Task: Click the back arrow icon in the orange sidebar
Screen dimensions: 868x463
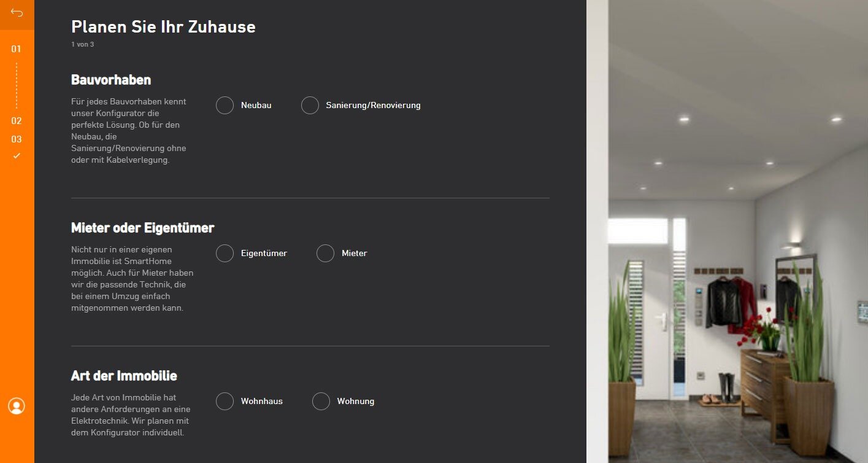Action: point(17,13)
